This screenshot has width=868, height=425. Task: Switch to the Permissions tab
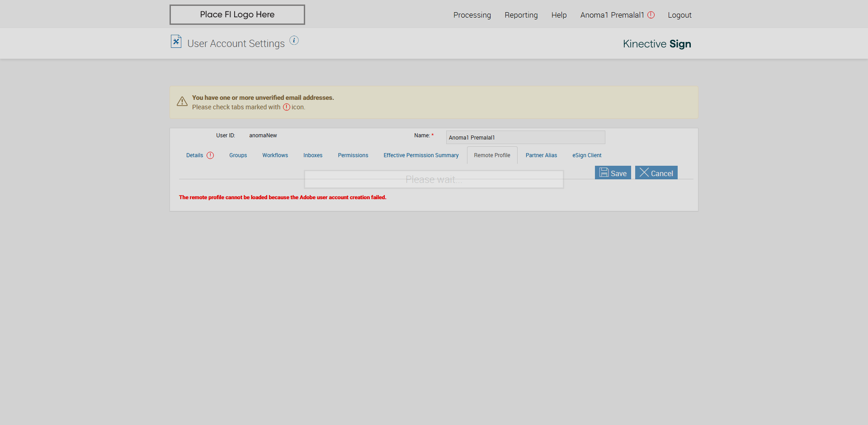pyautogui.click(x=353, y=155)
